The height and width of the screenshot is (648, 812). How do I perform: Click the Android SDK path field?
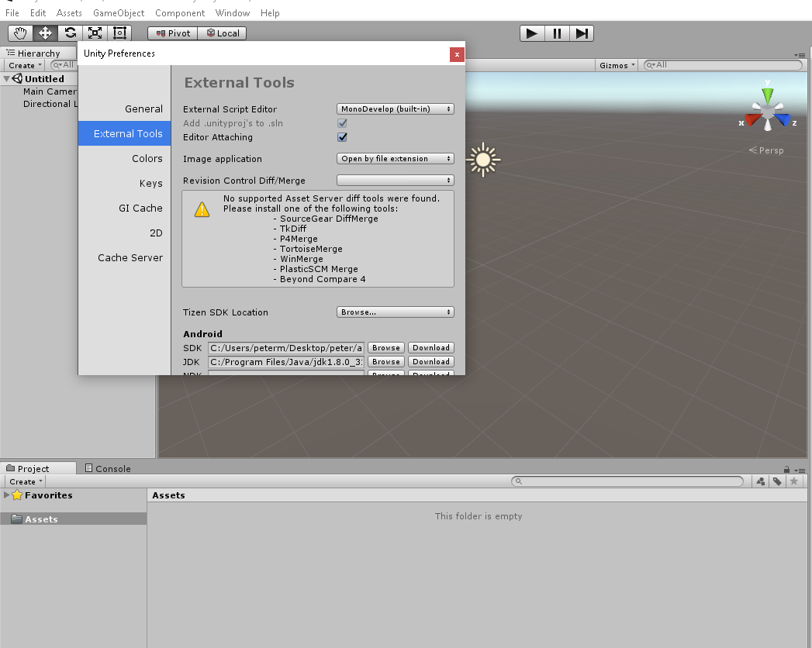pos(286,348)
